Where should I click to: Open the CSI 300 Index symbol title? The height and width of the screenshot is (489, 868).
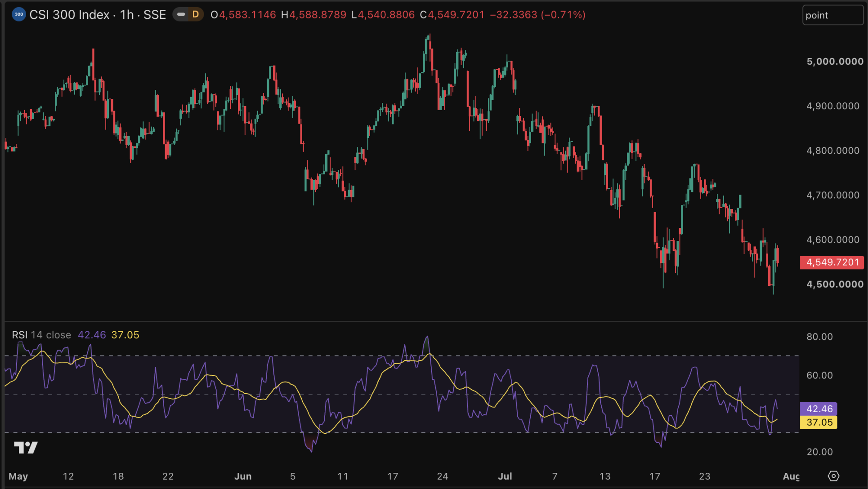[98, 15]
